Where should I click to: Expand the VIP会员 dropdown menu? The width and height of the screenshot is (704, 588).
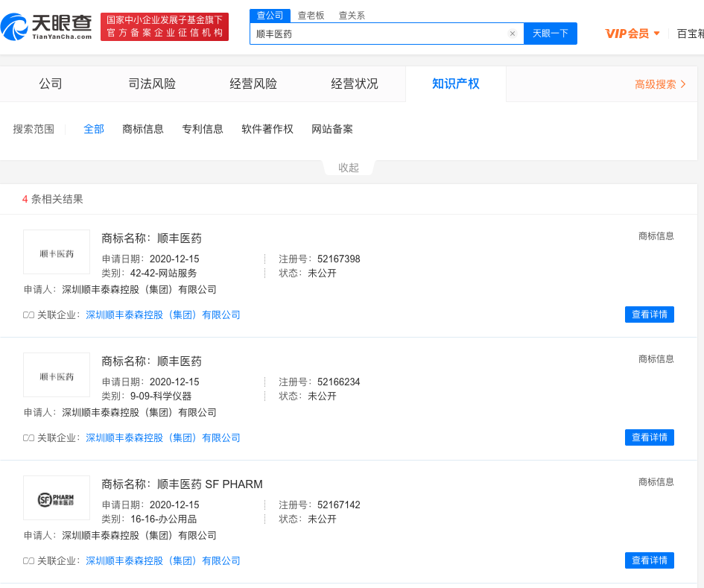tap(632, 34)
